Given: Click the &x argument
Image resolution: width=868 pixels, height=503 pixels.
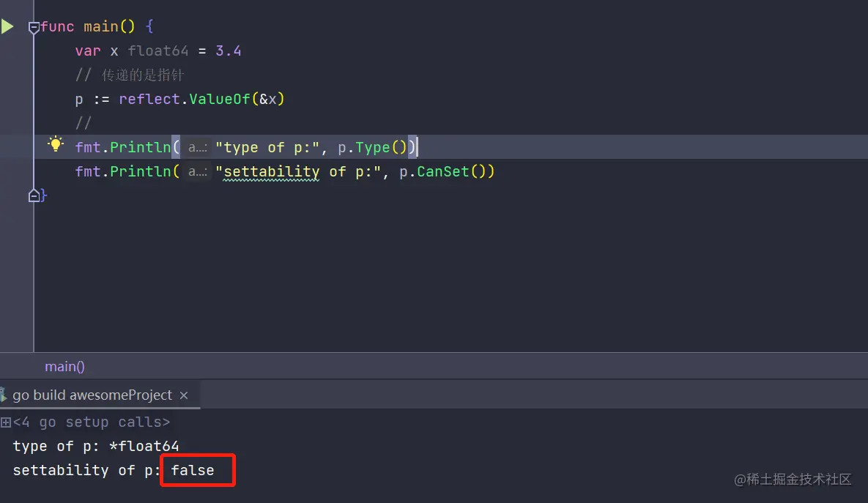Looking at the screenshot, I should coord(268,99).
